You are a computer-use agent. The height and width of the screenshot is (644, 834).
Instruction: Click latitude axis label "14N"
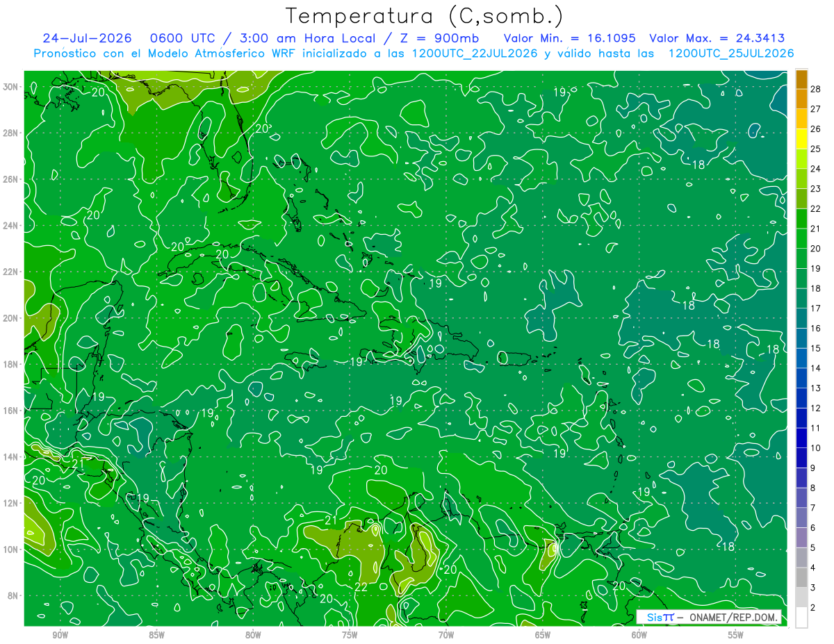tap(10, 457)
